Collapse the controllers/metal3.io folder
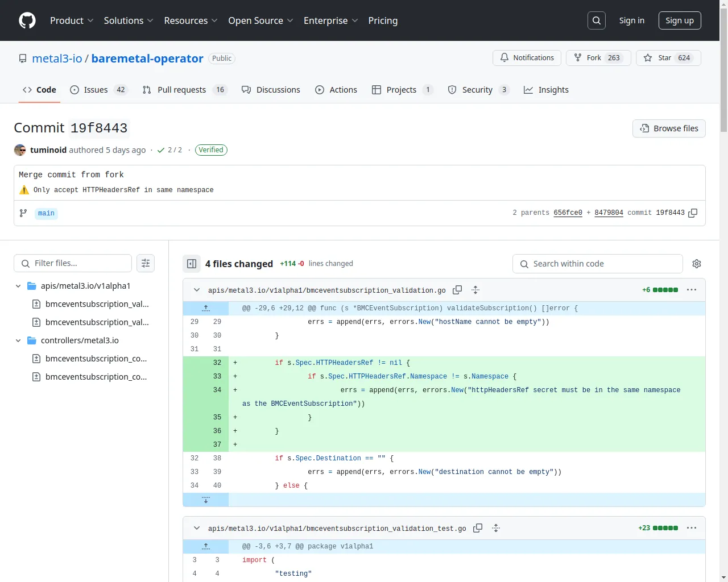The image size is (728, 582). pyautogui.click(x=18, y=340)
